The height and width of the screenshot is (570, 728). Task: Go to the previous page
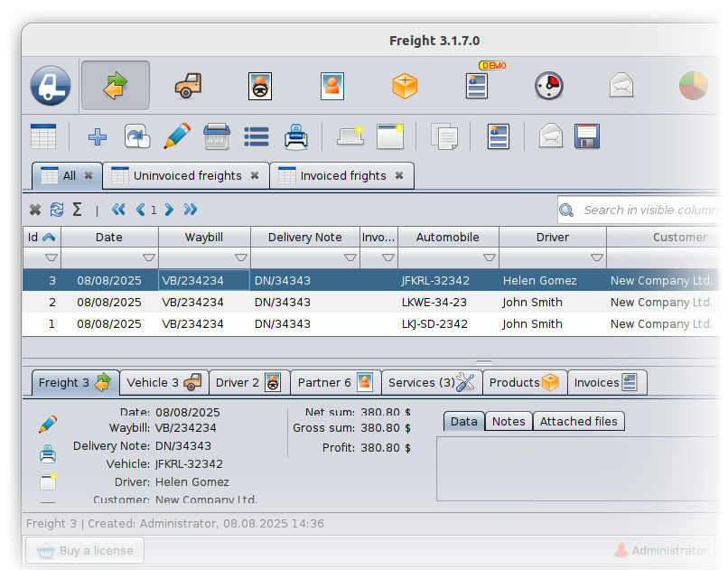(x=140, y=210)
